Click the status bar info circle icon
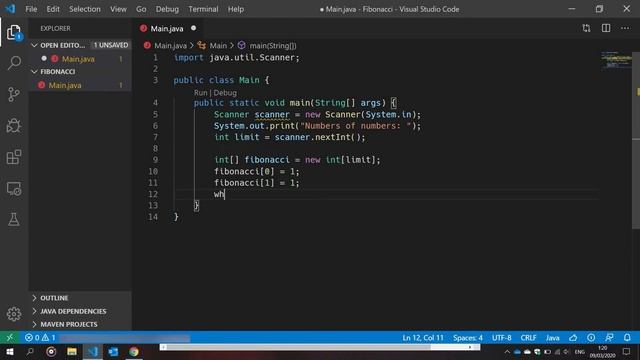The height and width of the screenshot is (360, 640). pyautogui.click(x=591, y=338)
